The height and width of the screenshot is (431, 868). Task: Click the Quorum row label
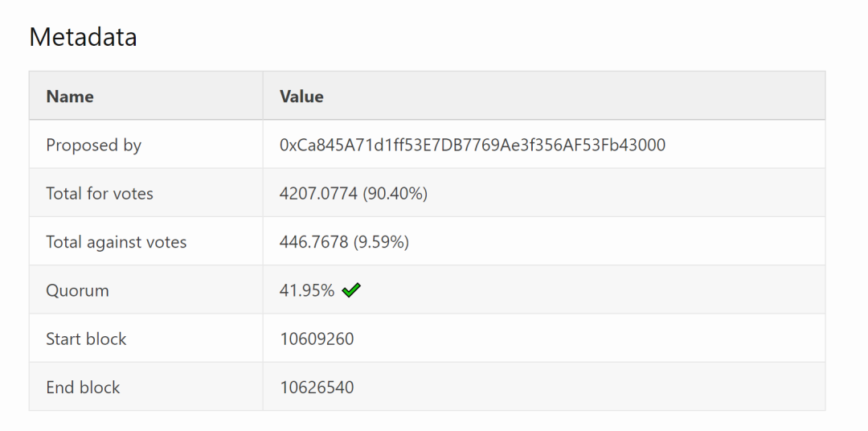coord(77,290)
